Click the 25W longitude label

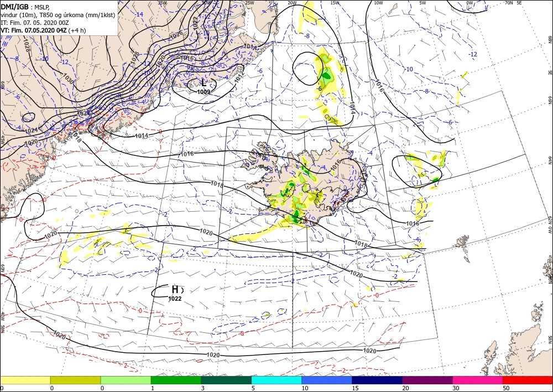tap(249, 3)
